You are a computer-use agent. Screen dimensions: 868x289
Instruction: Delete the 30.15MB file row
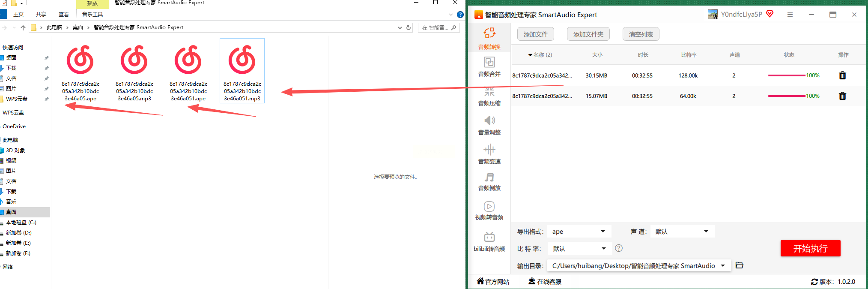[x=842, y=75]
